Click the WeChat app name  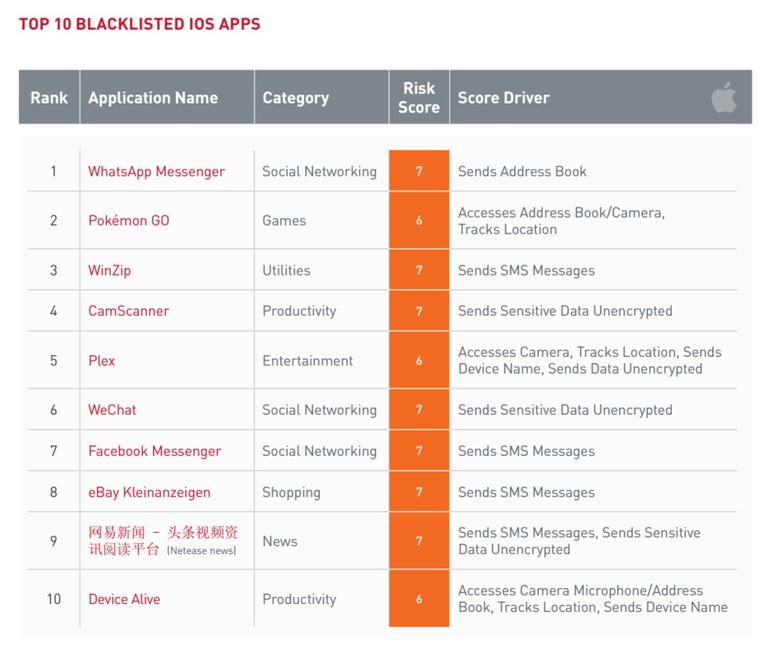click(112, 410)
